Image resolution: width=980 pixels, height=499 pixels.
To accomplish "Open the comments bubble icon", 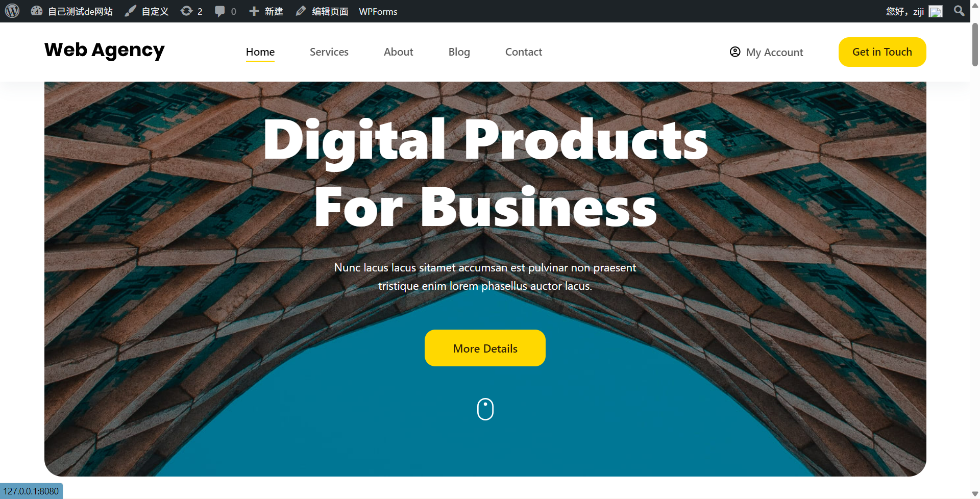I will pos(220,11).
